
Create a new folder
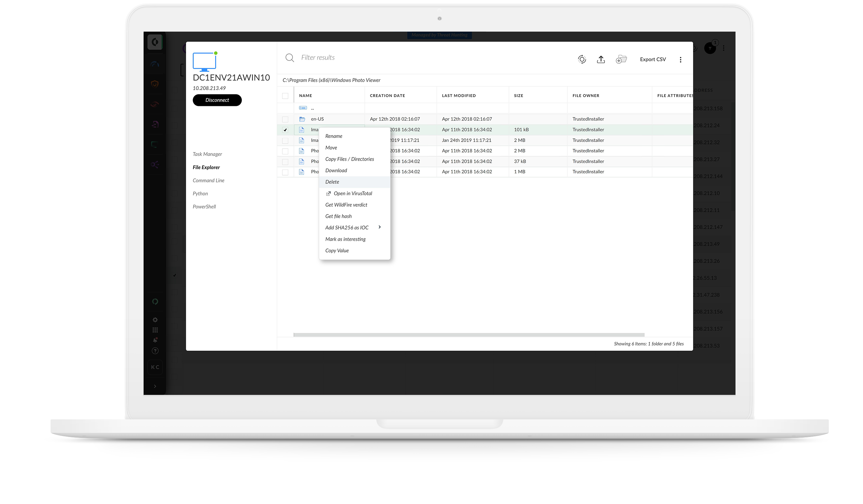[x=621, y=59]
